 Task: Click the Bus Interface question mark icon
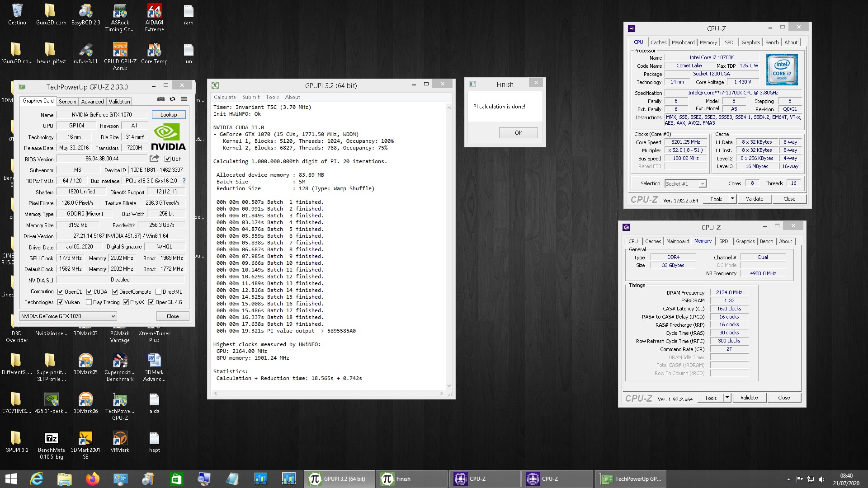click(184, 181)
